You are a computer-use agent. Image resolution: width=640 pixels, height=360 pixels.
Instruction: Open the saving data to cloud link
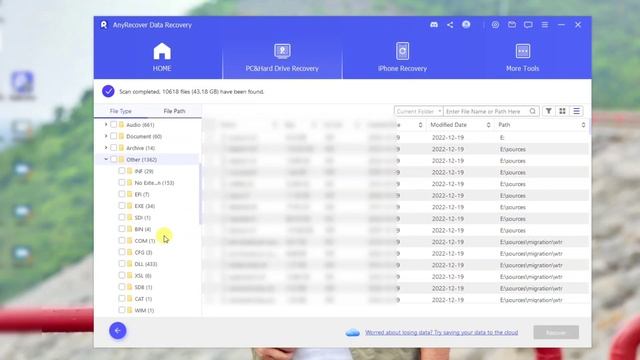(441, 333)
